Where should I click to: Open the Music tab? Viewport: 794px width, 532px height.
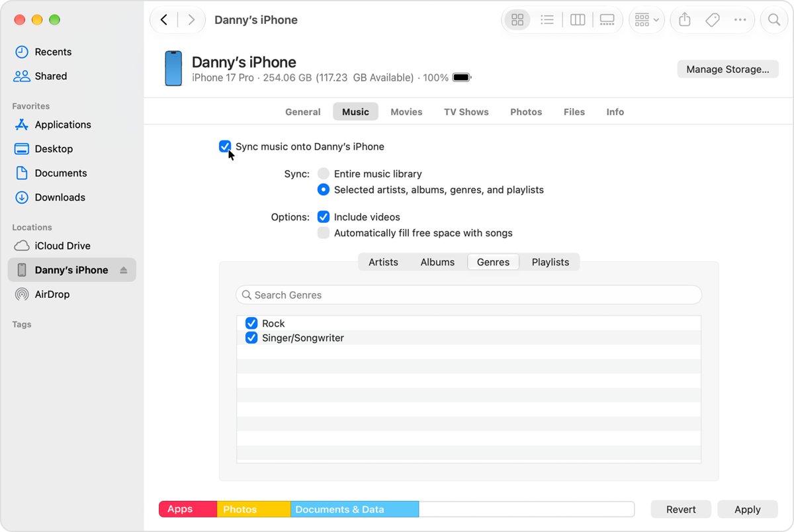[355, 112]
